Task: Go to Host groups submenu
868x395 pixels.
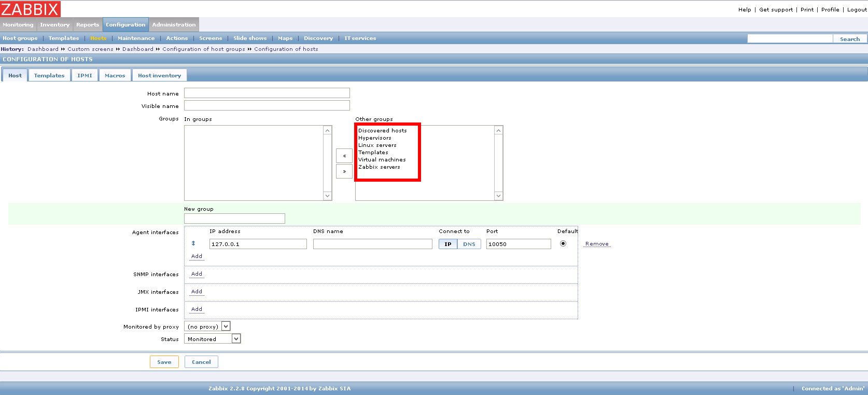Action: tap(20, 38)
